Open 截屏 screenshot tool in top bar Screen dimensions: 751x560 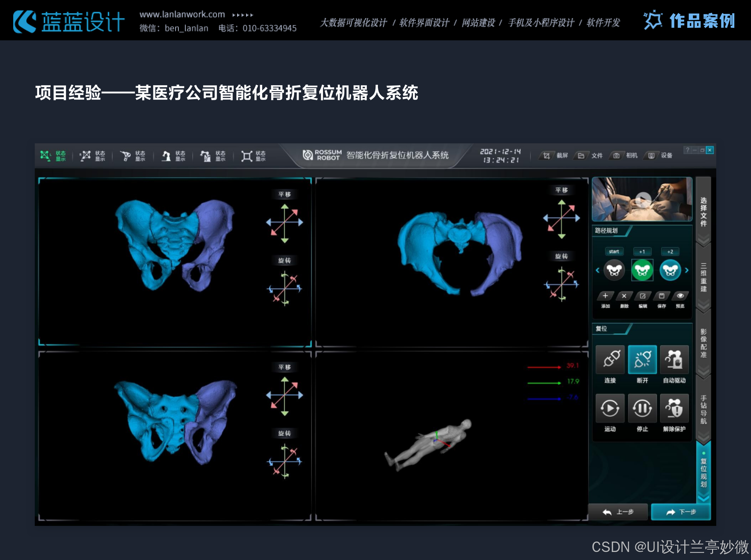(x=547, y=155)
